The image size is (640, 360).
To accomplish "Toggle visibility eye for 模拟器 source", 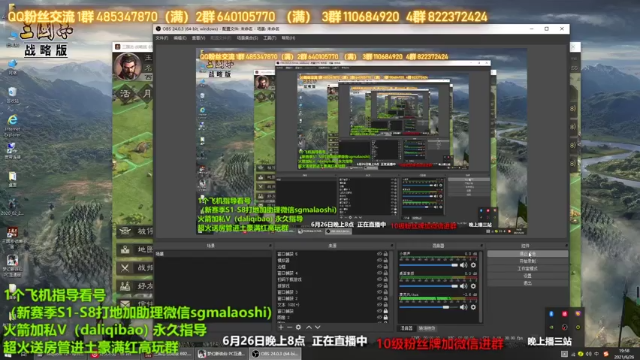I will [x=379, y=260].
